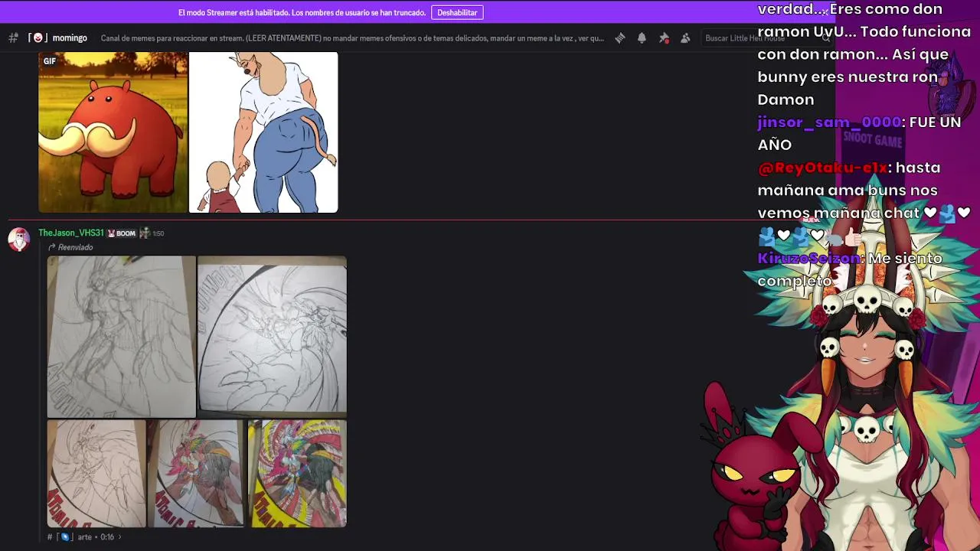Screen dimensions: 980x551
Task: Toggle member list icon in header
Action: click(x=685, y=37)
